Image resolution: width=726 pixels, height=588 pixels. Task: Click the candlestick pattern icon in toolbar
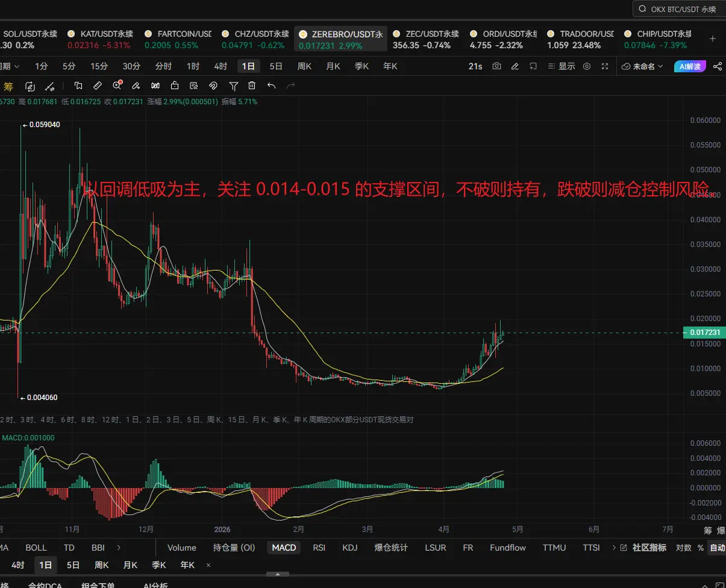click(155, 86)
